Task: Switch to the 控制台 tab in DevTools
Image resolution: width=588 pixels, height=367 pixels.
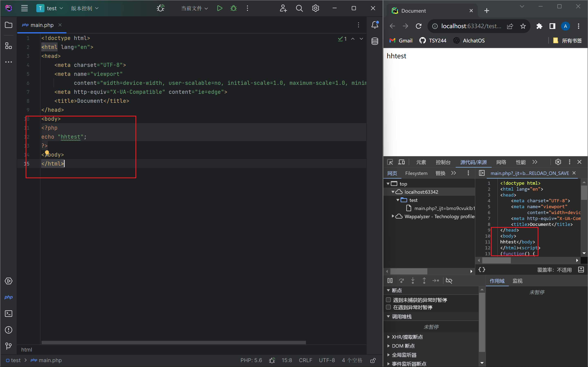Action: [443, 162]
